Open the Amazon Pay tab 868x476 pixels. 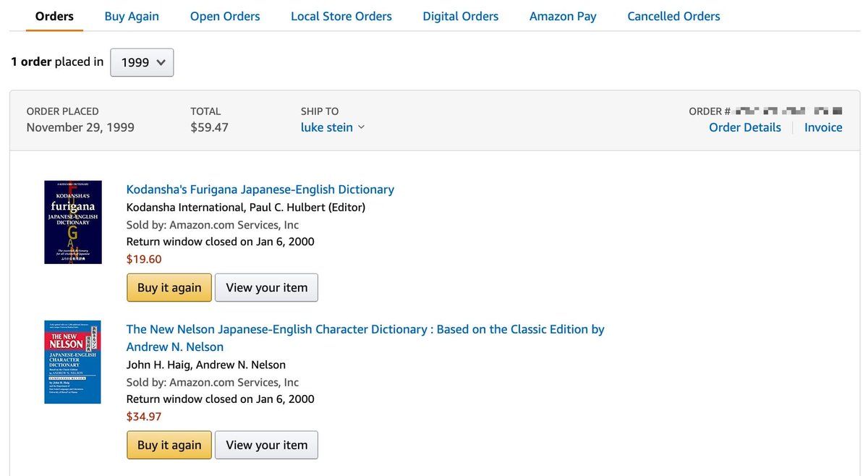click(x=563, y=16)
